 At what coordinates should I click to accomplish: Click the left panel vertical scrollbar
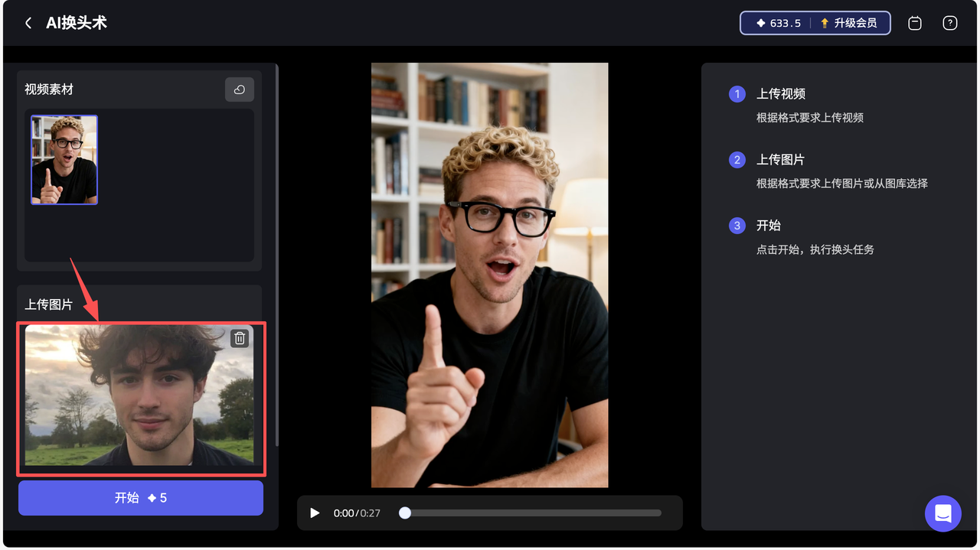pos(276,252)
